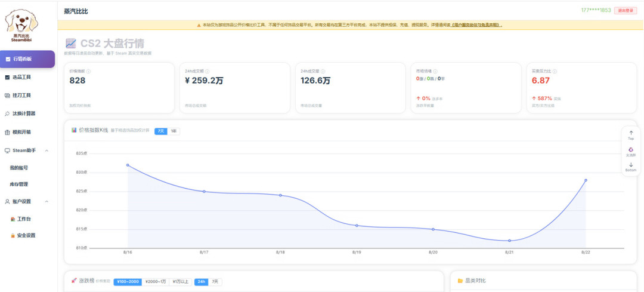Collapse the 账户设置 submenu chevron
The image size is (644, 292).
coord(47,201)
